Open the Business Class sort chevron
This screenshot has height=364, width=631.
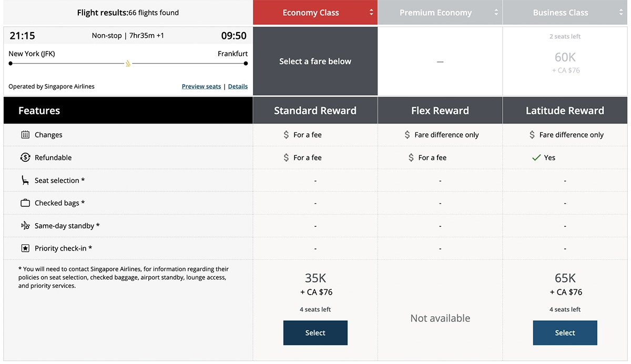tap(621, 12)
